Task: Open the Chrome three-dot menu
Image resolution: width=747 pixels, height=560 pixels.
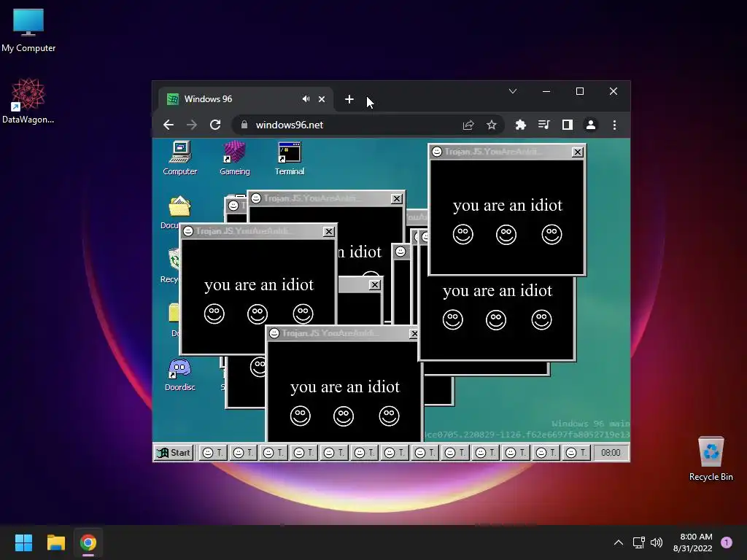Action: point(614,125)
